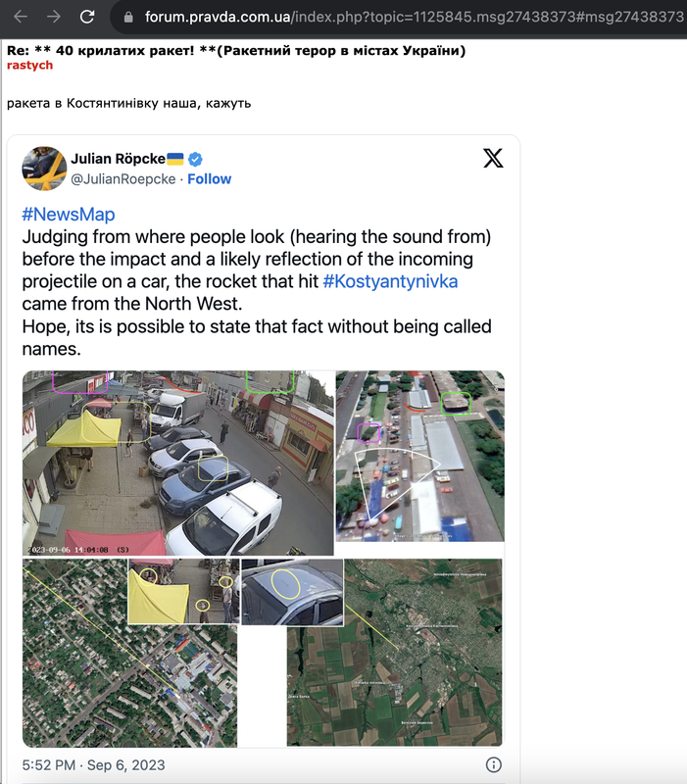Image resolution: width=687 pixels, height=784 pixels.
Task: Open Julian Röpcke profile avatar
Action: tap(44, 169)
